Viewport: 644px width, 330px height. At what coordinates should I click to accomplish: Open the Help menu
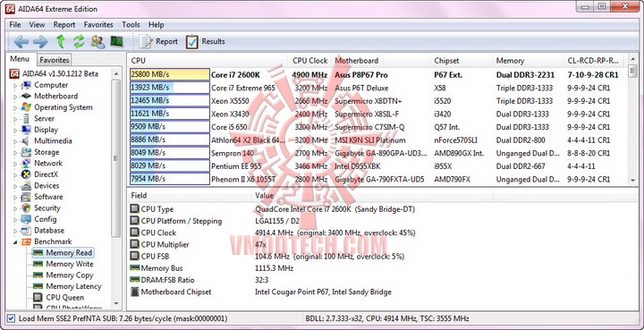[x=156, y=25]
